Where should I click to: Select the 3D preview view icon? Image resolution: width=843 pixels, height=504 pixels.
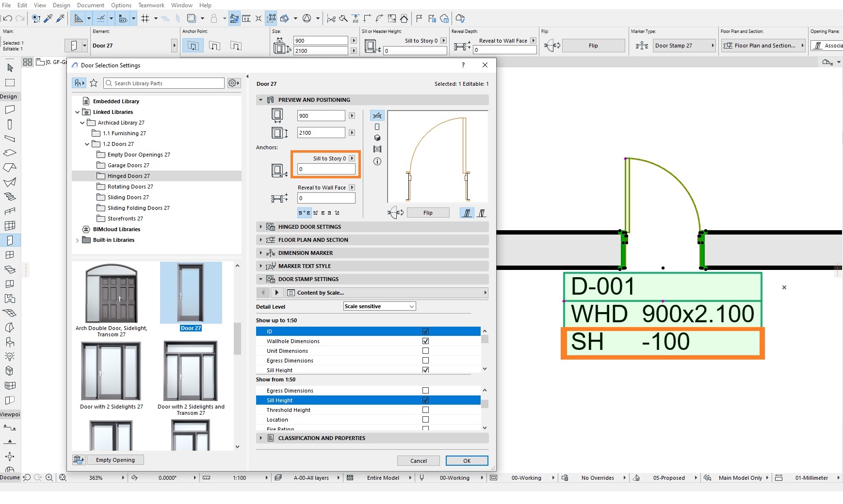coord(377,138)
